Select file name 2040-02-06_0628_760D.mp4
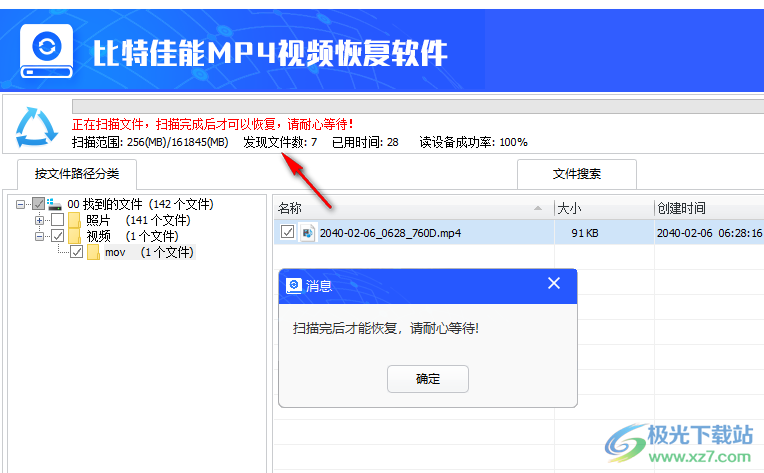This screenshot has height=473, width=764. (390, 233)
